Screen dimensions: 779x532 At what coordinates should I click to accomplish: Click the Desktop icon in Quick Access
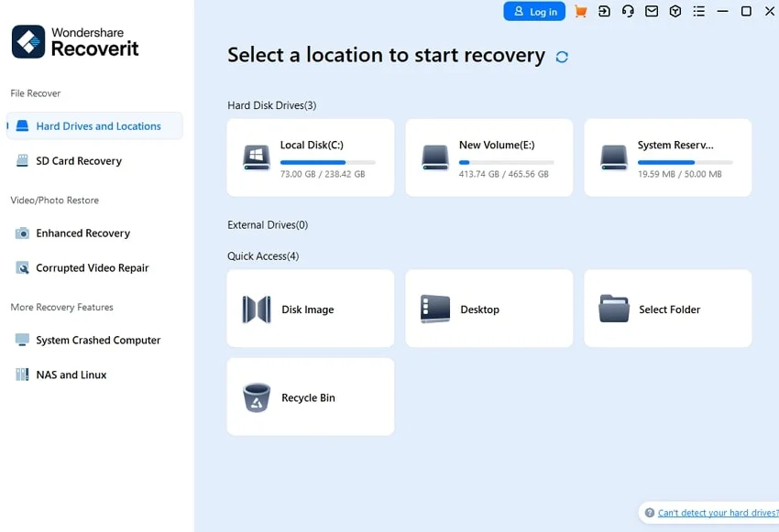pyautogui.click(x=435, y=309)
